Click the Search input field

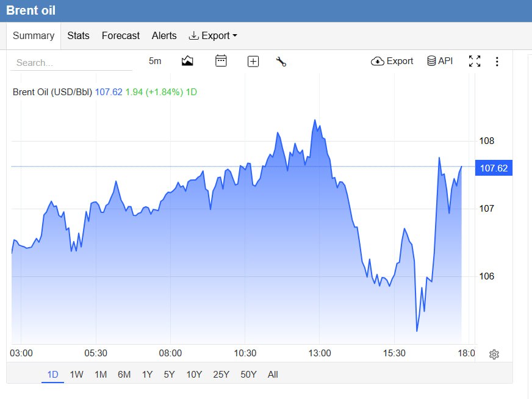point(71,63)
